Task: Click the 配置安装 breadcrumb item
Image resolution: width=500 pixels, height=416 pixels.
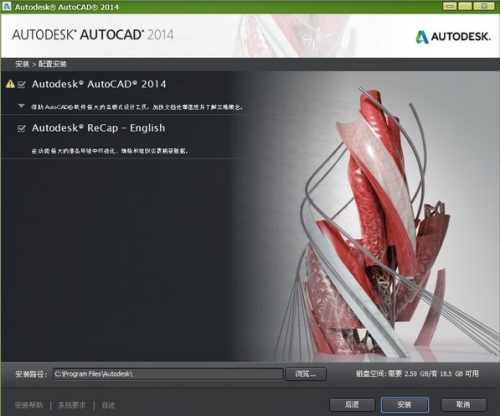Action: click(x=52, y=64)
